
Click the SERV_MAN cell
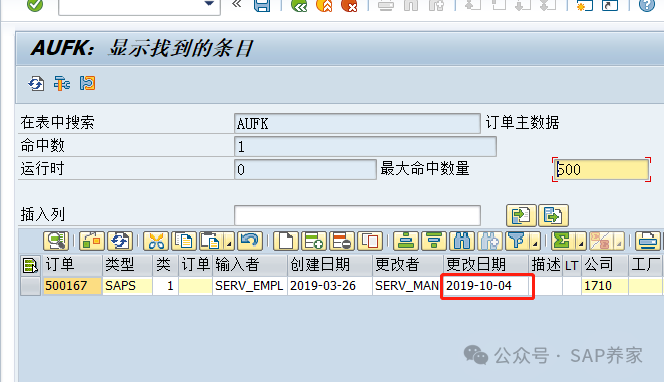(407, 286)
